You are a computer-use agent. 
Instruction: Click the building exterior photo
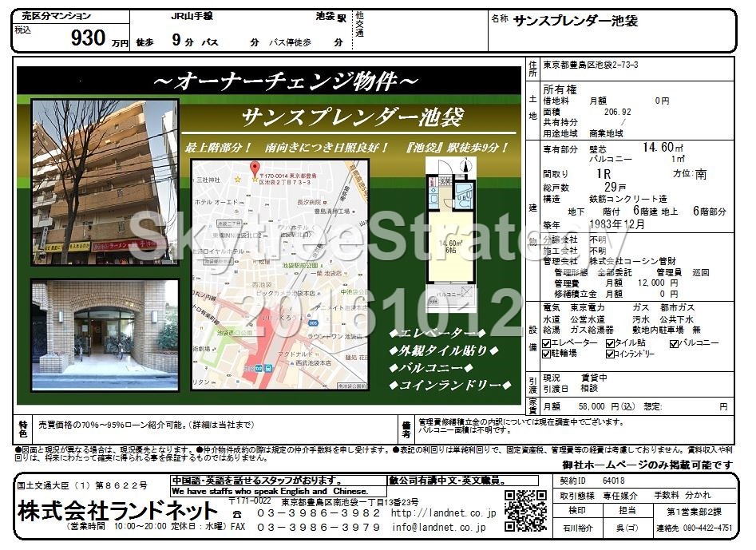click(105, 182)
